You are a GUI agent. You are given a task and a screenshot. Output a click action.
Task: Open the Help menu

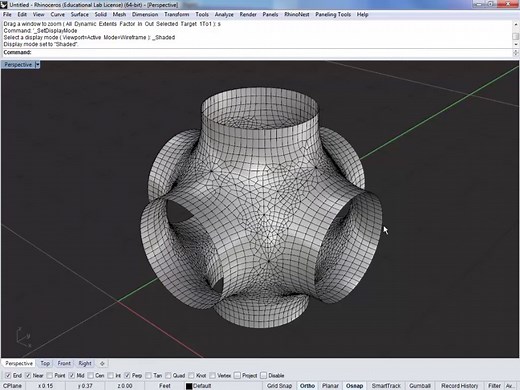click(362, 14)
